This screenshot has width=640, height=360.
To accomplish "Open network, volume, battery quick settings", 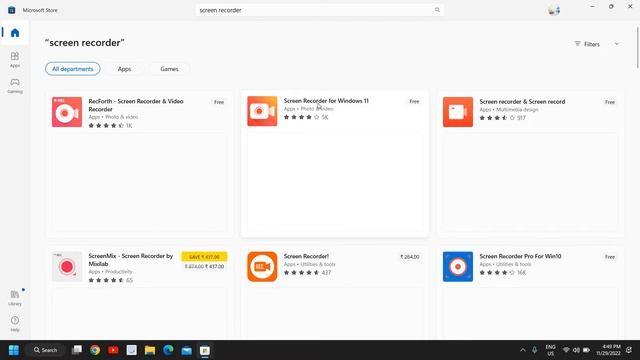I will point(576,350).
